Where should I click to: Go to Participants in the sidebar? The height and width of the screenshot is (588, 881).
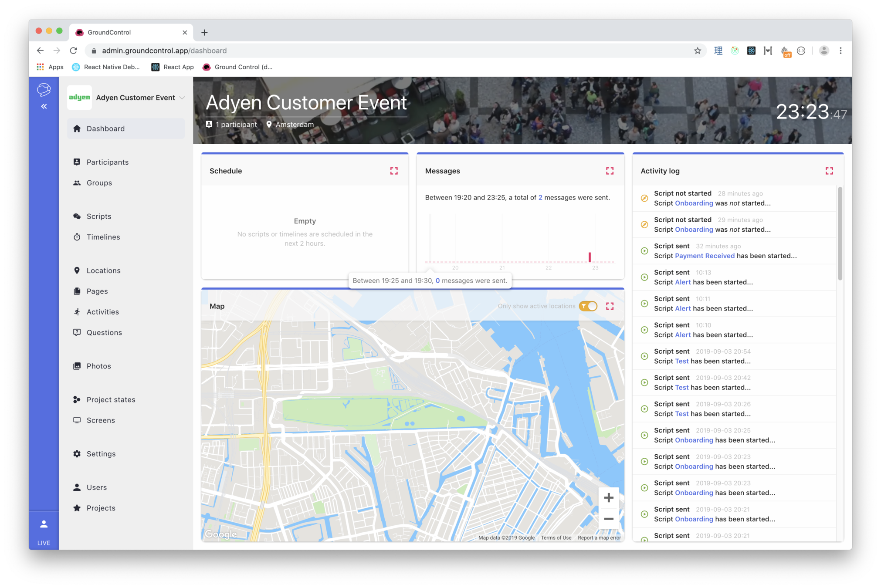point(107,162)
